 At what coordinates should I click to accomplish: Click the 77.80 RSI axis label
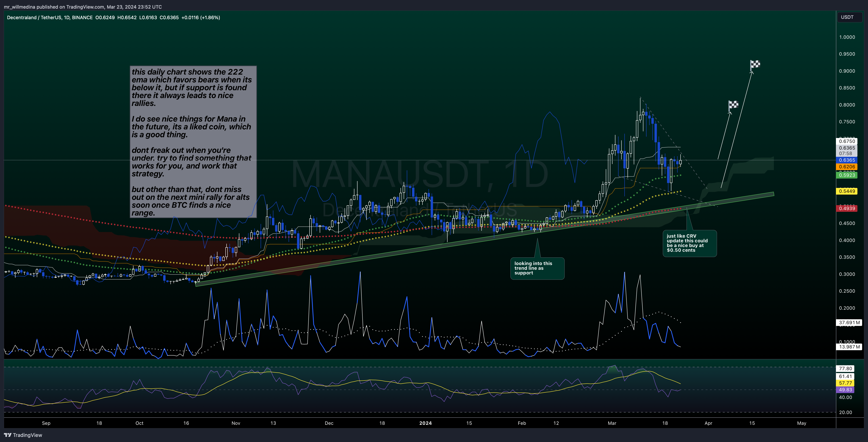point(845,369)
